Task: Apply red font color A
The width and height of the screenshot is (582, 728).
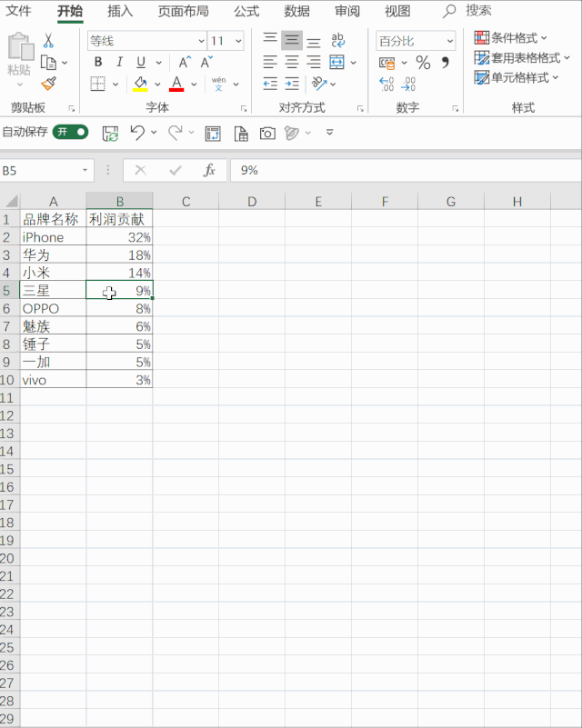Action: 176,84
